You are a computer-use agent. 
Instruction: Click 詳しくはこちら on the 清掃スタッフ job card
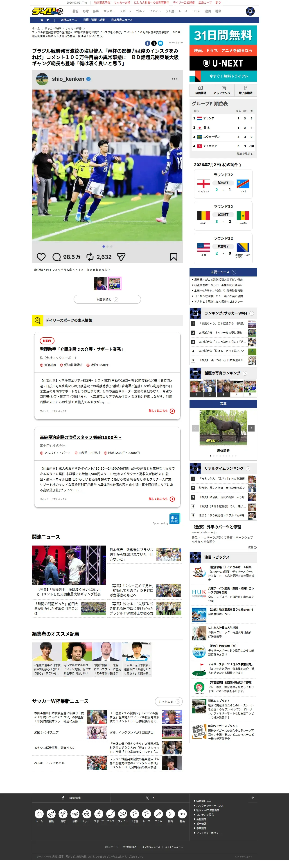click(162, 499)
